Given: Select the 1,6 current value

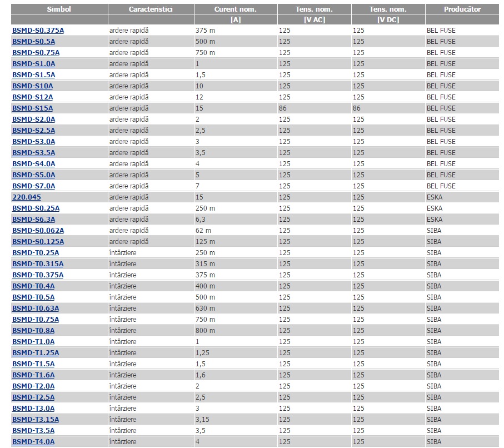Looking at the screenshot, I should [200, 375].
